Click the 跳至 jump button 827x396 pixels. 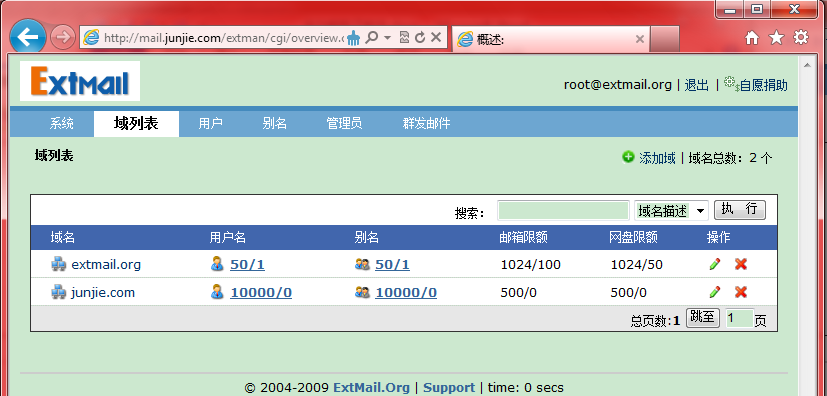tap(703, 317)
